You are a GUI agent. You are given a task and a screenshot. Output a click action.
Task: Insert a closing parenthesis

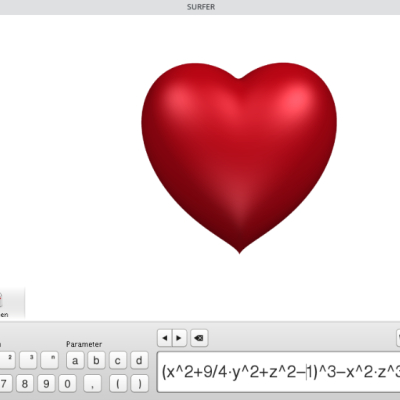139,384
